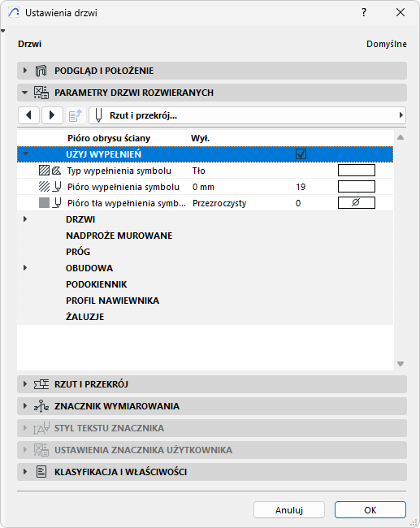Click the RZUT I PRZEKRÓJ panel icon

41,384
